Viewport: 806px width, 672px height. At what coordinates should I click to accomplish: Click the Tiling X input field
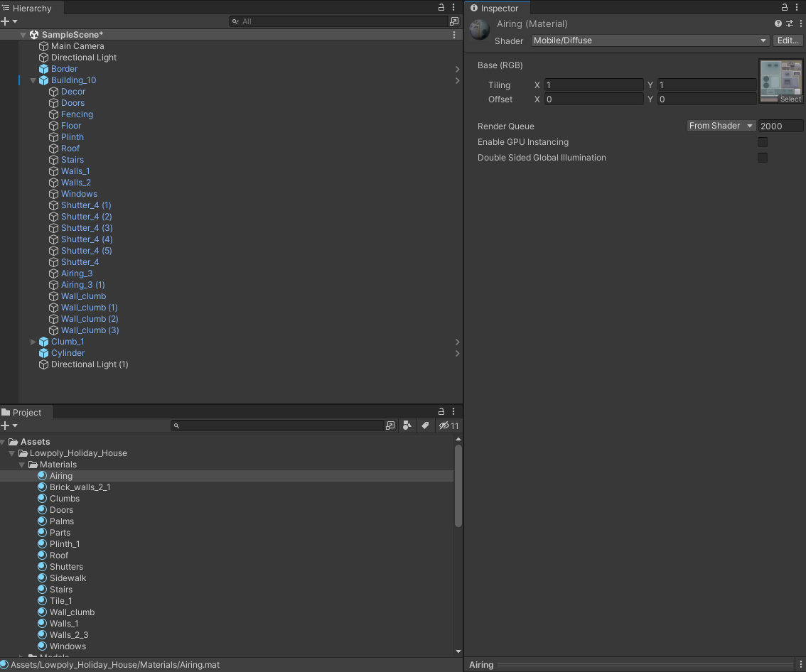pyautogui.click(x=593, y=85)
